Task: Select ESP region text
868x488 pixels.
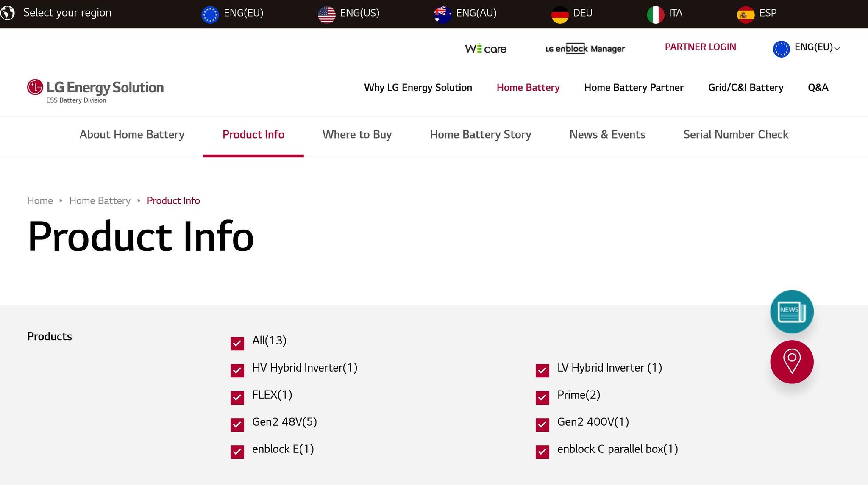Action: pos(768,13)
